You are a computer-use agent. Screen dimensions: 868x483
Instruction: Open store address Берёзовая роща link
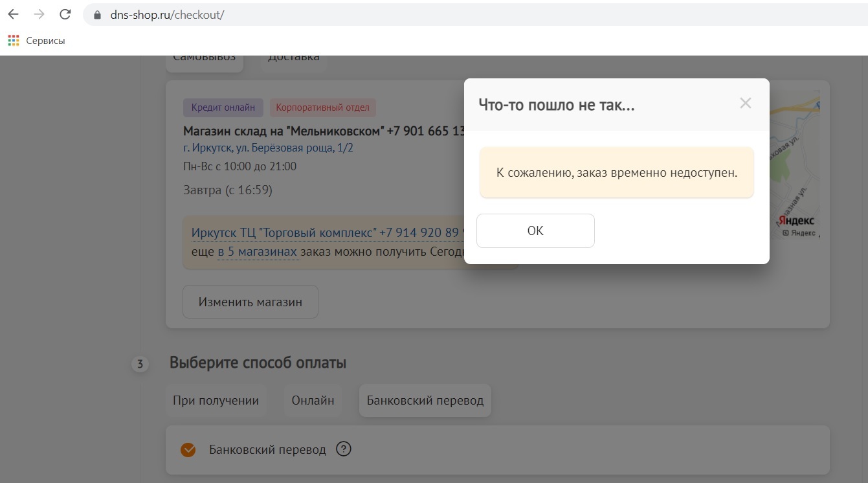268,148
